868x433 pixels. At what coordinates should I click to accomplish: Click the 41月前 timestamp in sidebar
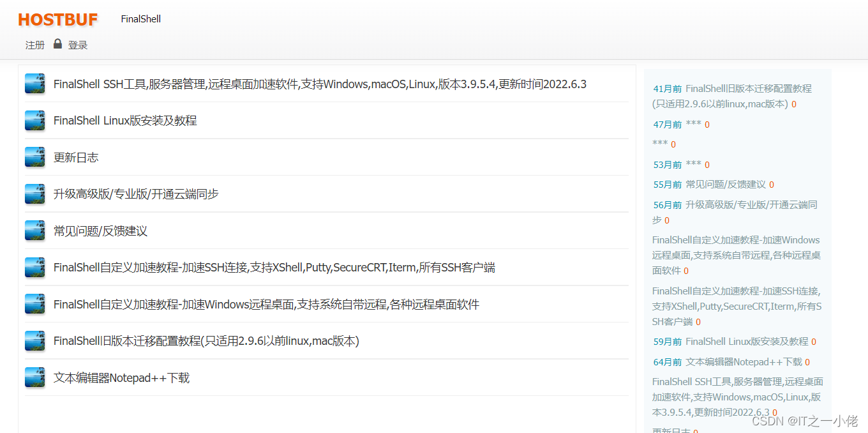pyautogui.click(x=668, y=89)
